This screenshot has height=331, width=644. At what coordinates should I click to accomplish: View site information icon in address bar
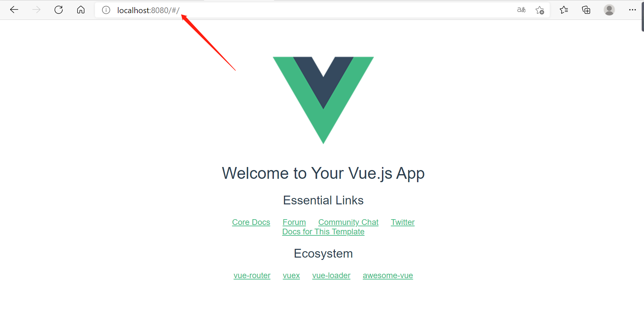[106, 10]
